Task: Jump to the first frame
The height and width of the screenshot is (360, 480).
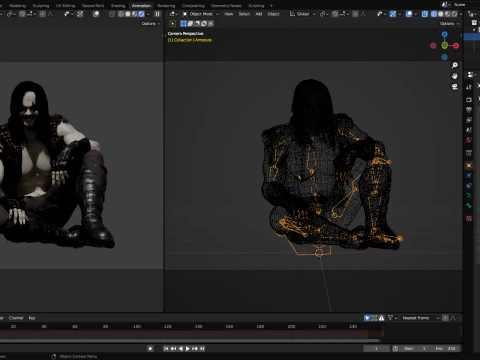Action: tap(166, 348)
